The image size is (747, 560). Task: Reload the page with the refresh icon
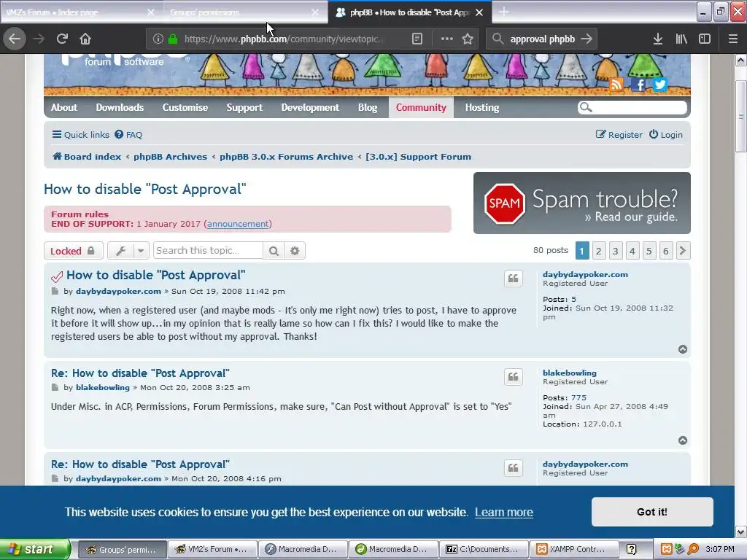click(x=62, y=39)
